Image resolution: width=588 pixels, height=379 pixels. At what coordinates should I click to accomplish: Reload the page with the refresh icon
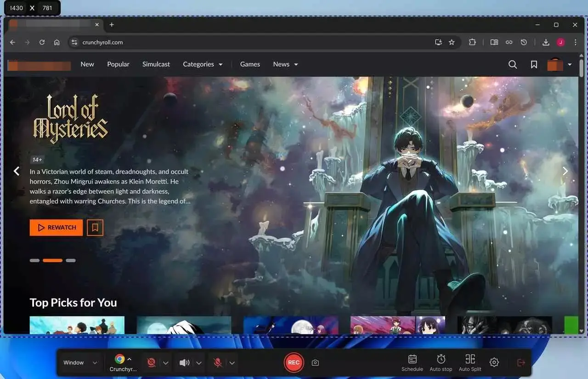click(42, 42)
